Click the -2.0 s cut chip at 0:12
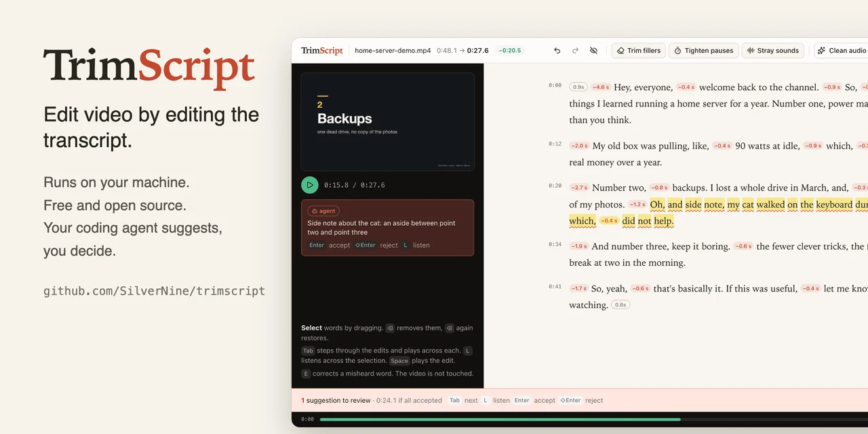This screenshot has height=434, width=868. (x=579, y=146)
